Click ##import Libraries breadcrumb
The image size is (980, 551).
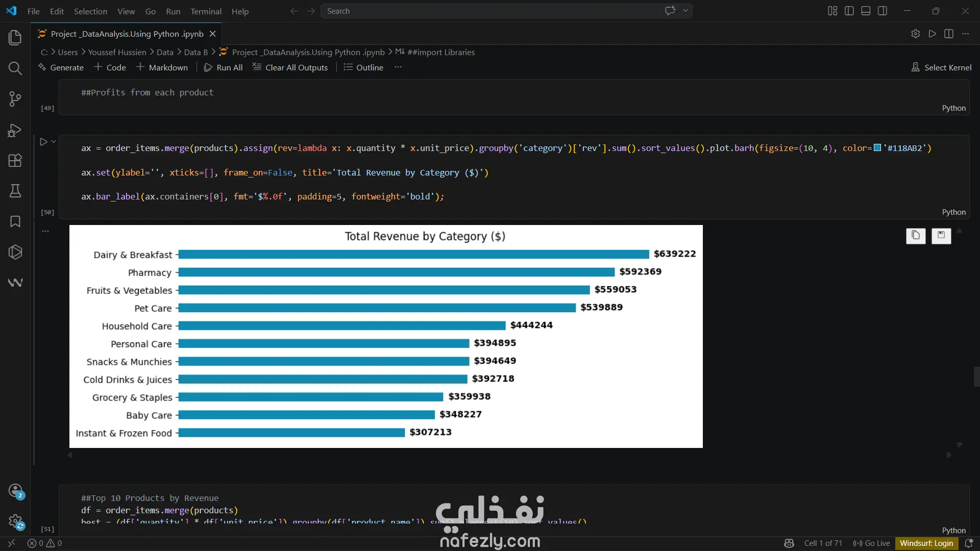(x=435, y=52)
